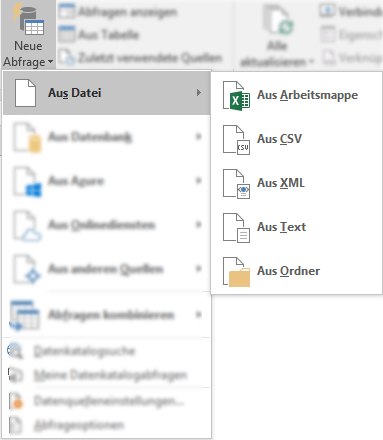
Task: Open the Neue Abfrage dropdown button
Action: click(x=28, y=34)
